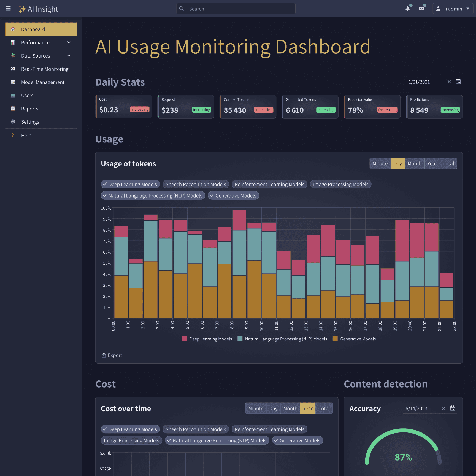Export the Usage of tokens chart
This screenshot has height=476, width=476.
112,355
